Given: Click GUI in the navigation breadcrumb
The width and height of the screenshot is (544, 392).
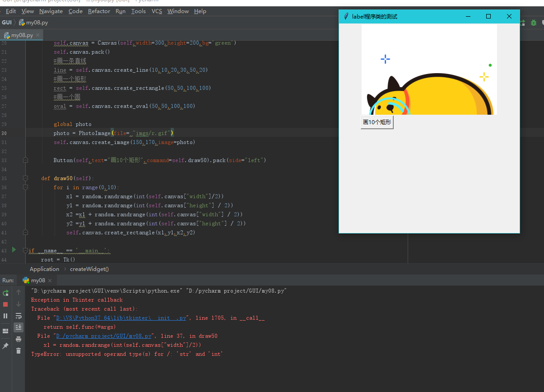Looking at the screenshot, I should pos(7,23).
